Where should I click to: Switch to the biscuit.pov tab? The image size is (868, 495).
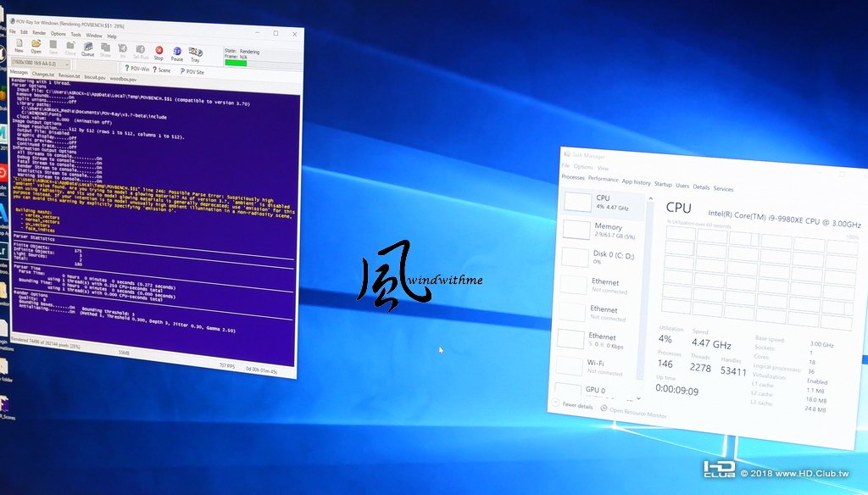point(95,77)
